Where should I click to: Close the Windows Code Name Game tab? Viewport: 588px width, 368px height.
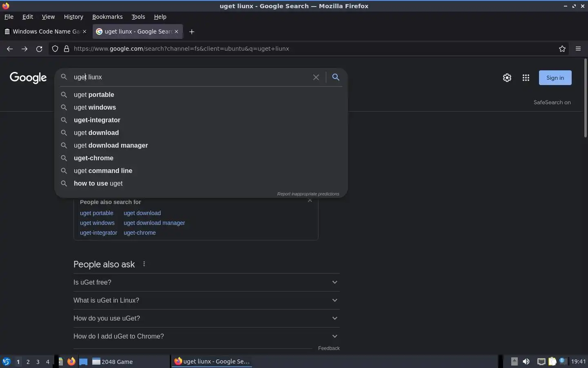(x=85, y=31)
